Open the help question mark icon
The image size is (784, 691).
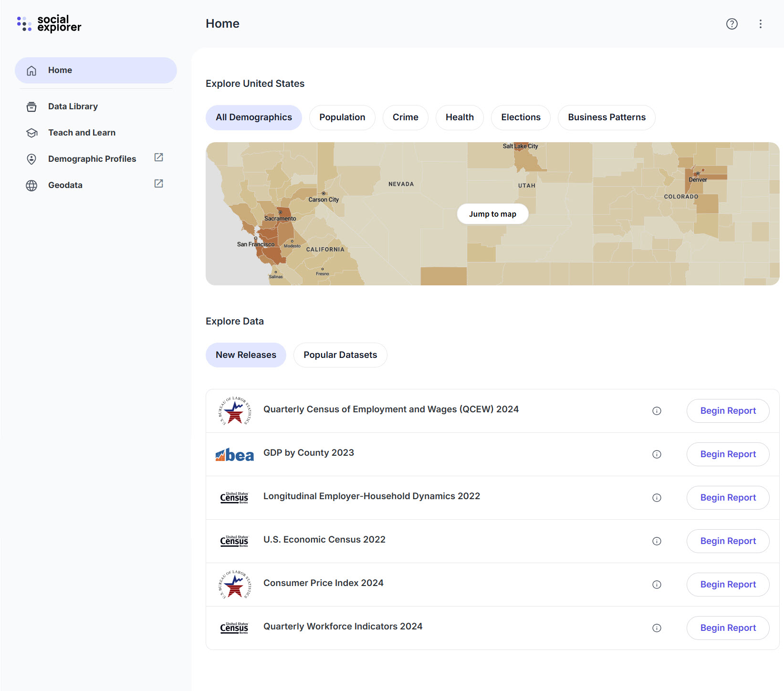[x=732, y=24]
